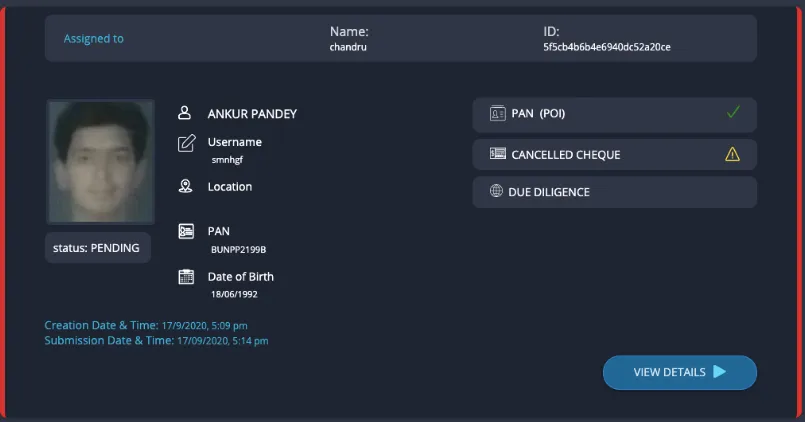The width and height of the screenshot is (805, 422).
Task: Click the Submission Date & Time line
Action: [x=156, y=341]
